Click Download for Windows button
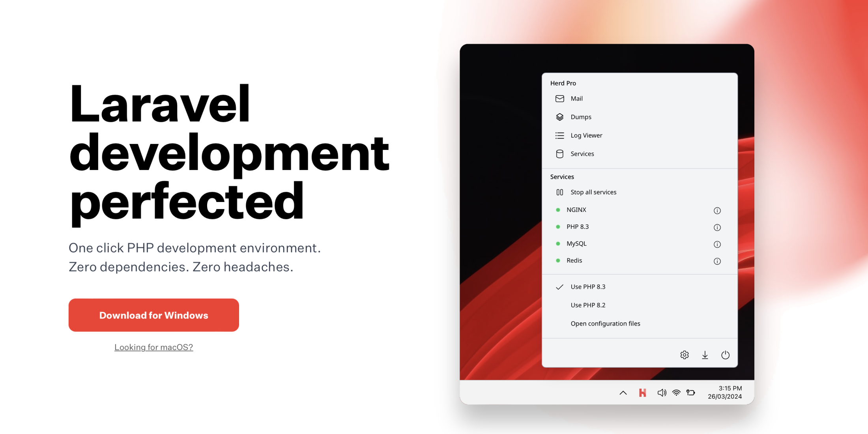Viewport: 868px width, 434px height. [153, 315]
